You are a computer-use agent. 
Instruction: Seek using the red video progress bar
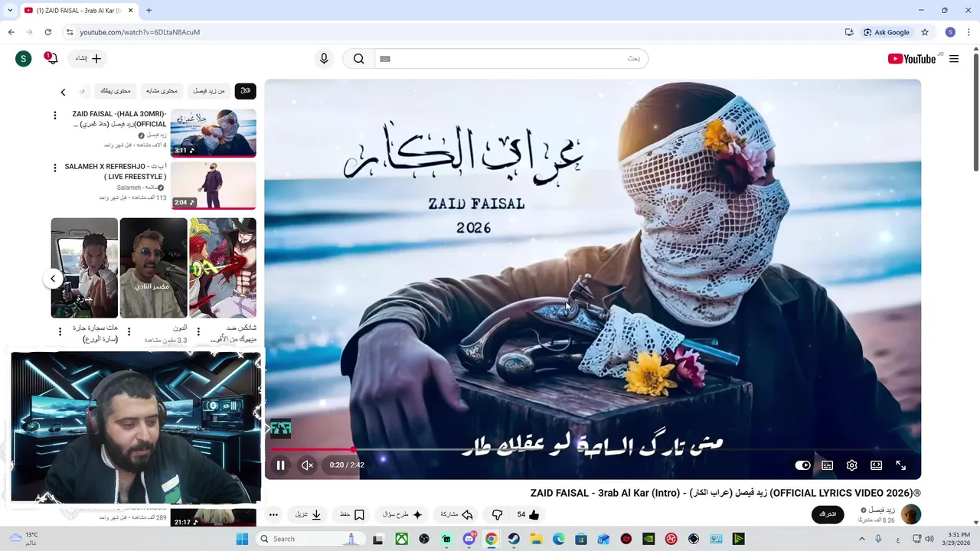coord(593,449)
